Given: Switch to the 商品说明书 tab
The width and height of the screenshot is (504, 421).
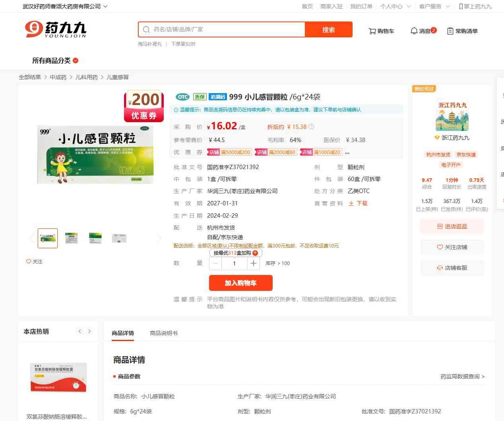Looking at the screenshot, I should (163, 333).
